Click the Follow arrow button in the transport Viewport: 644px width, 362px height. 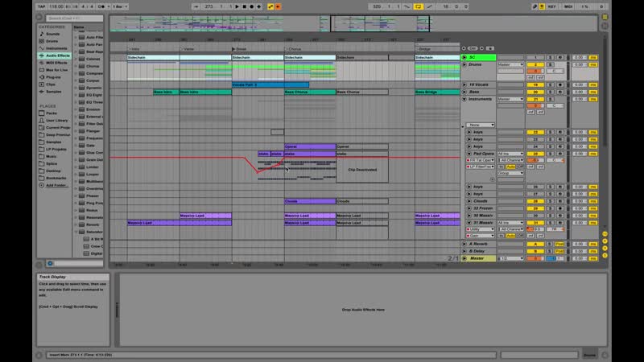[196, 6]
